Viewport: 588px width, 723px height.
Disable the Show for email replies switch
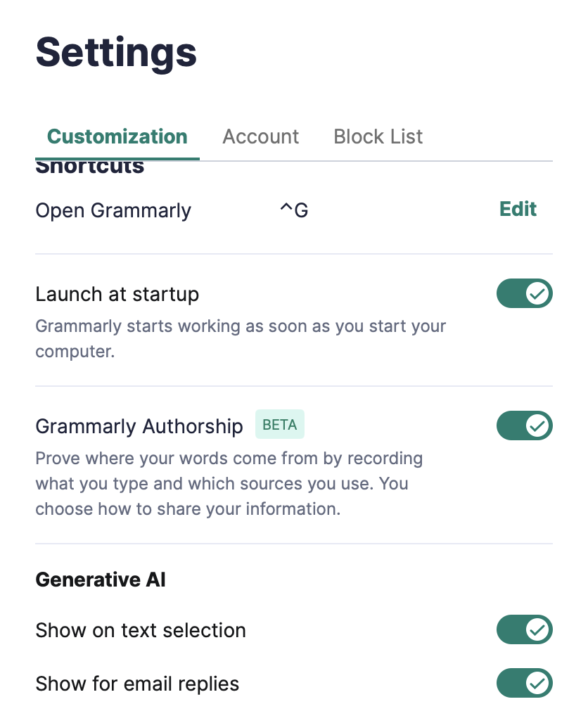click(x=524, y=682)
